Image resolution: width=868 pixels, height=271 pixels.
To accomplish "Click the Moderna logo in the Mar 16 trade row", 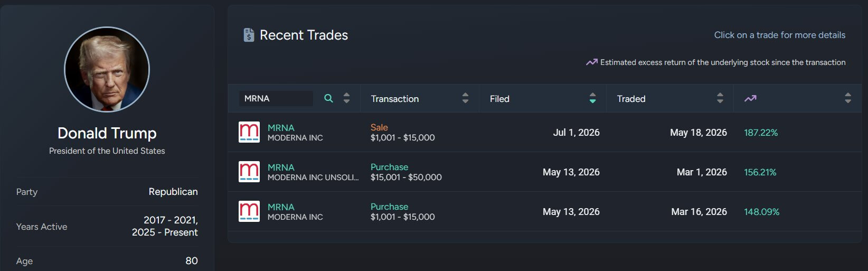I will pyautogui.click(x=249, y=211).
